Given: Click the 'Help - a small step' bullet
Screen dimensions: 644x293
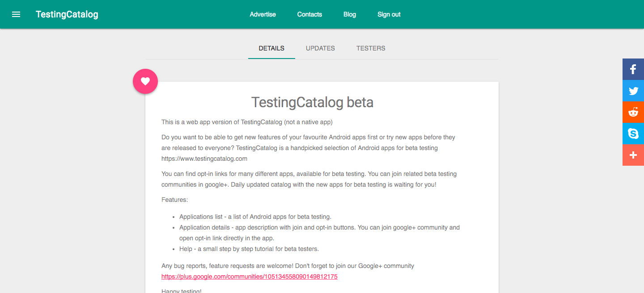Looking at the screenshot, I should (249, 249).
